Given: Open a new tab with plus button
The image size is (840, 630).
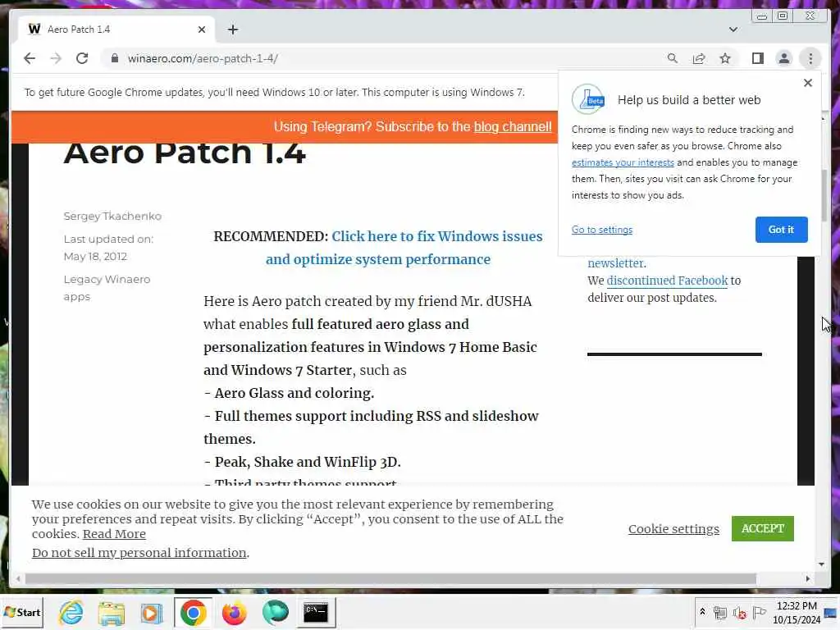Looking at the screenshot, I should [x=232, y=30].
